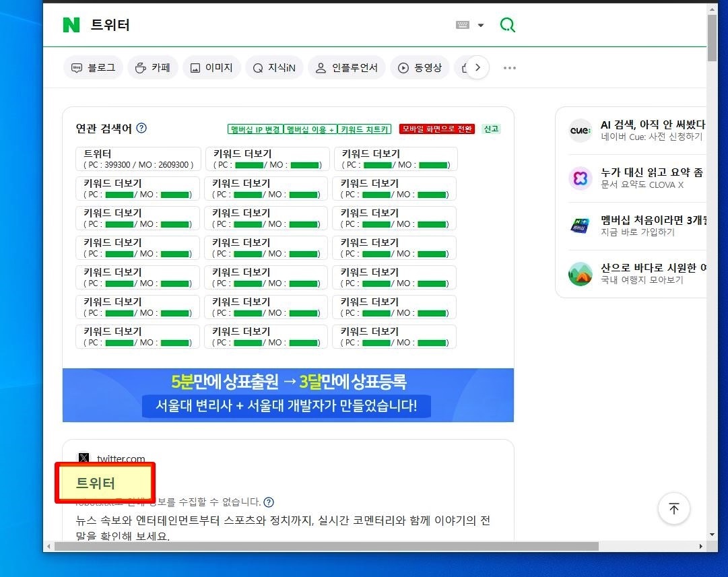Click the horizontal scrollbar left arrow
The height and width of the screenshot is (577, 728).
point(48,546)
